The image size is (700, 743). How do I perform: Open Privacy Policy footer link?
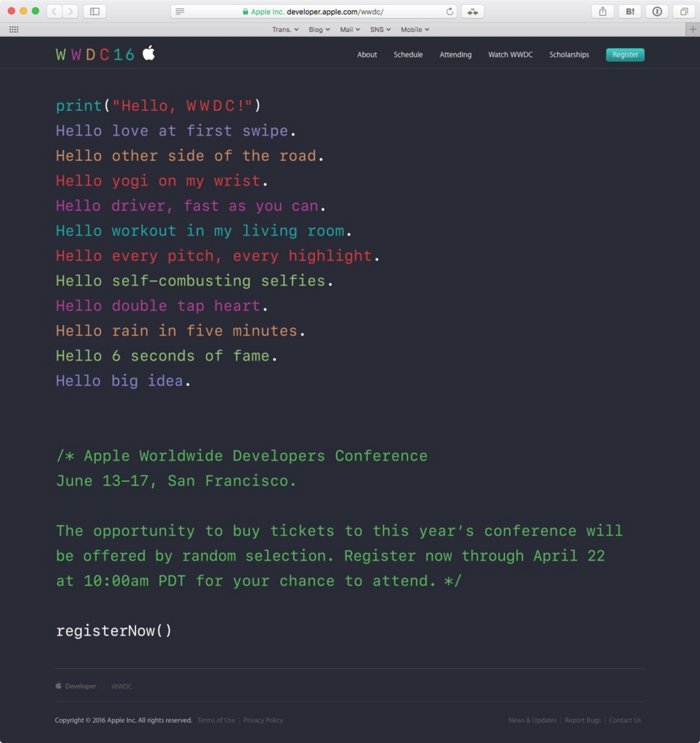[263, 721]
